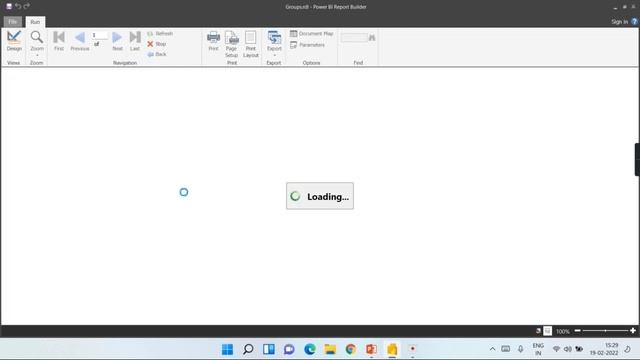
Task: Open File Explorer from taskbar
Action: point(330,349)
